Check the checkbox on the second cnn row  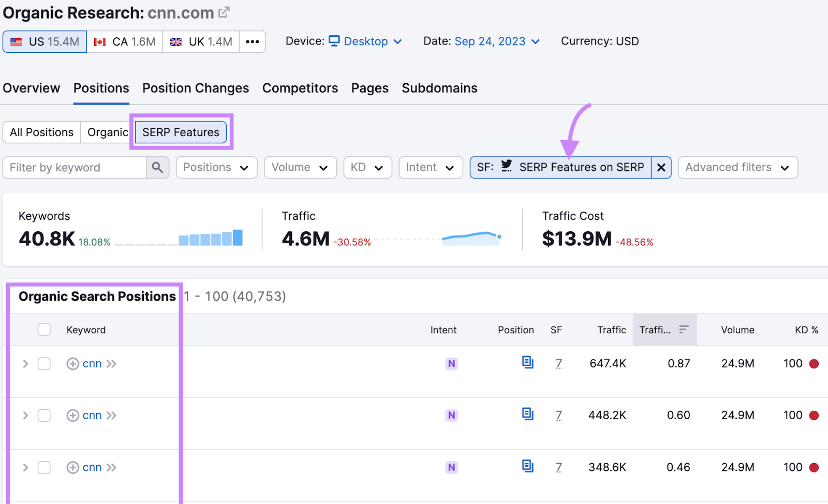tap(44, 415)
